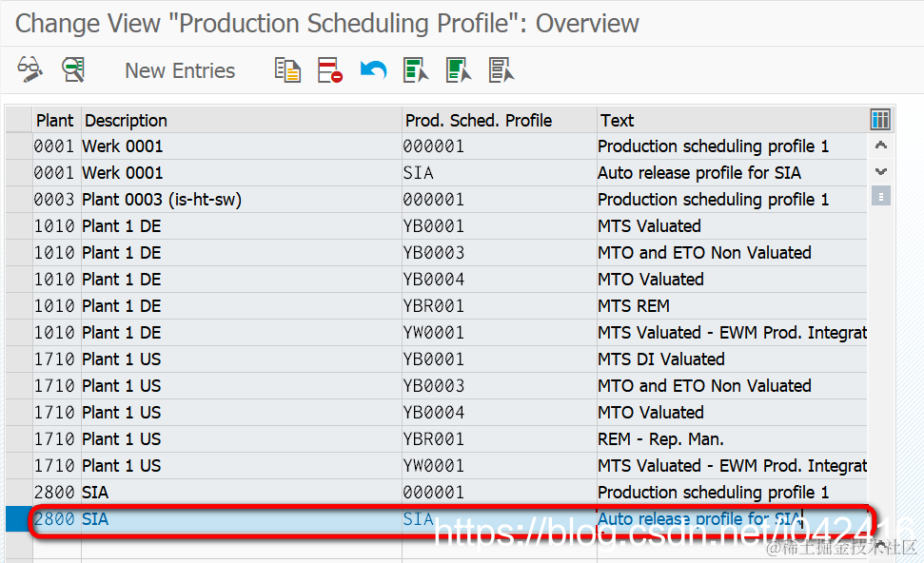Select row for plant 0003 using row selector
Viewport: 924px width, 563px height.
19,200
